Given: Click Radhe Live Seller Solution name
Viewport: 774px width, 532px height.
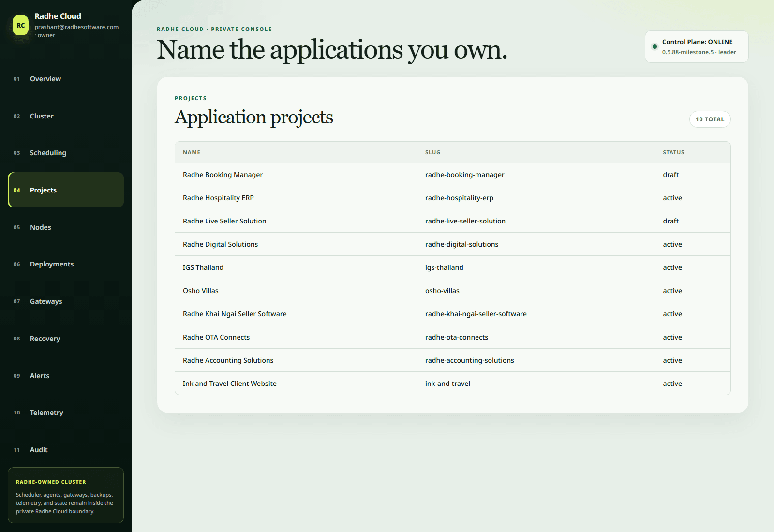Looking at the screenshot, I should pyautogui.click(x=224, y=221).
